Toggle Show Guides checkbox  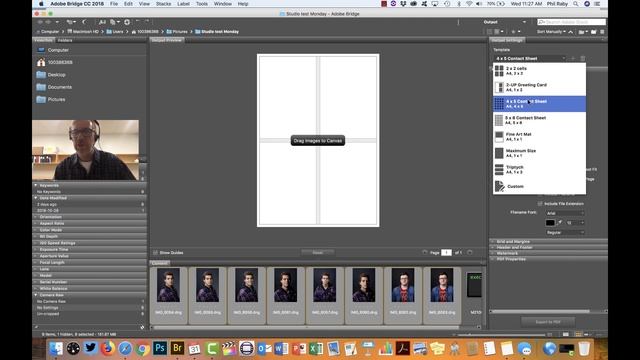(155, 253)
